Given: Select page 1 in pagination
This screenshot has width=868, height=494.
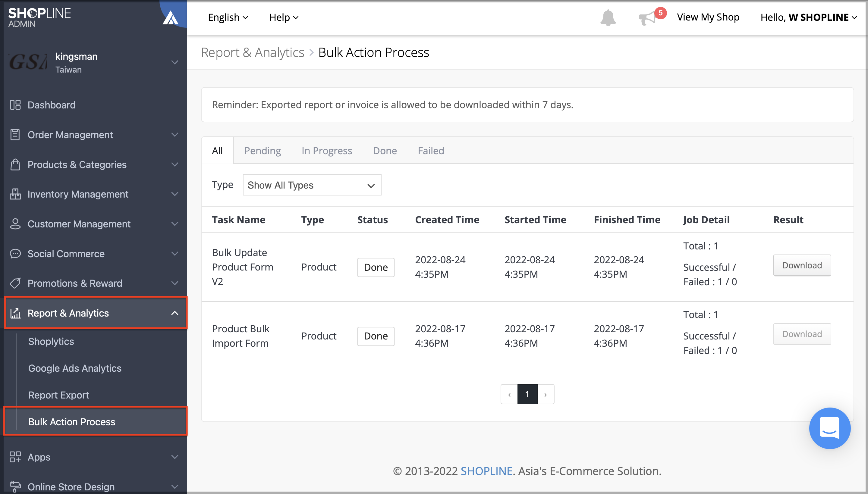Looking at the screenshot, I should (x=527, y=394).
